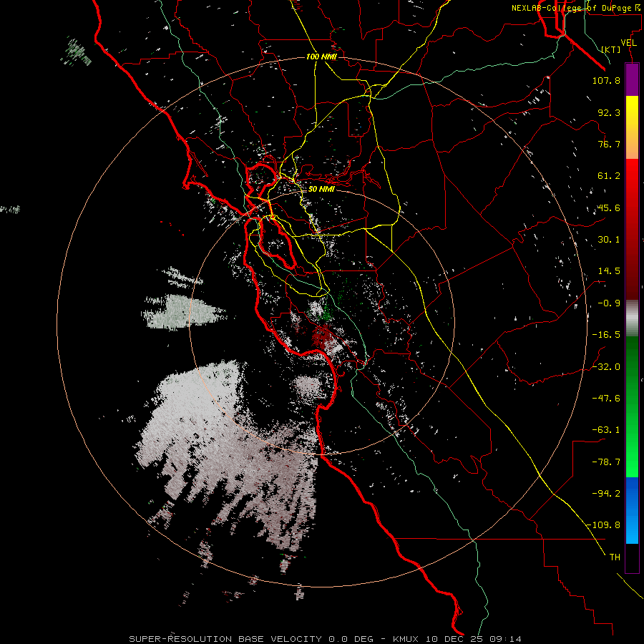The height and width of the screenshot is (644, 644).
Task: Click the -16.5 velocity scale value
Action: (x=606, y=335)
